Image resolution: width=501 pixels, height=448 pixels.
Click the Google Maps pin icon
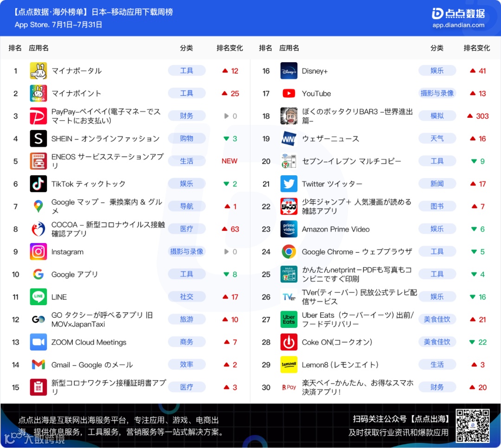[39, 206]
